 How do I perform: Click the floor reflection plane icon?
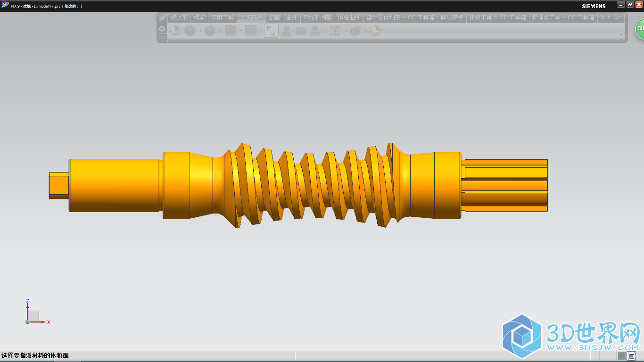click(300, 31)
